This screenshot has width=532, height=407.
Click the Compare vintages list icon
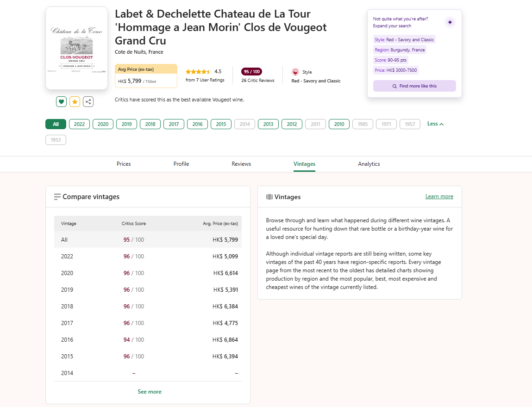click(x=57, y=197)
